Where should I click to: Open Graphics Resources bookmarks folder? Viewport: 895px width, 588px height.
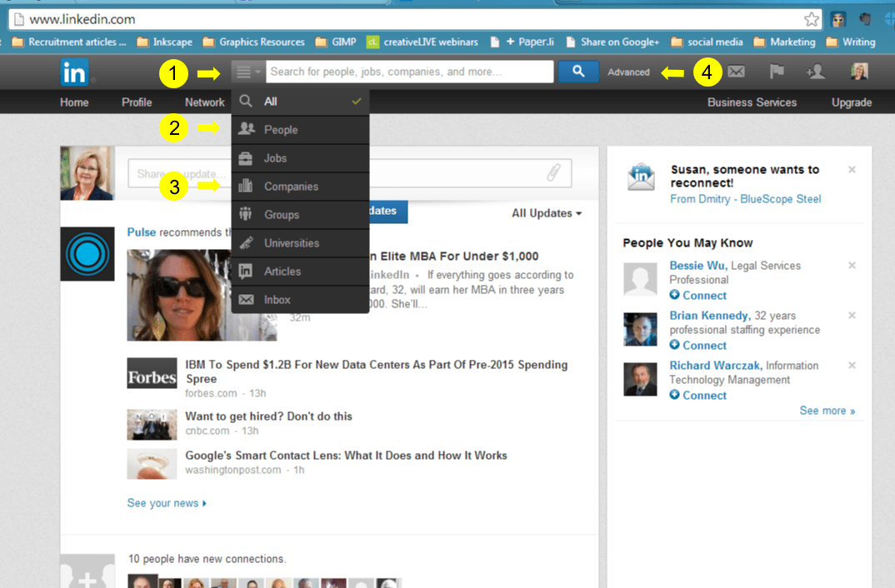[x=254, y=42]
